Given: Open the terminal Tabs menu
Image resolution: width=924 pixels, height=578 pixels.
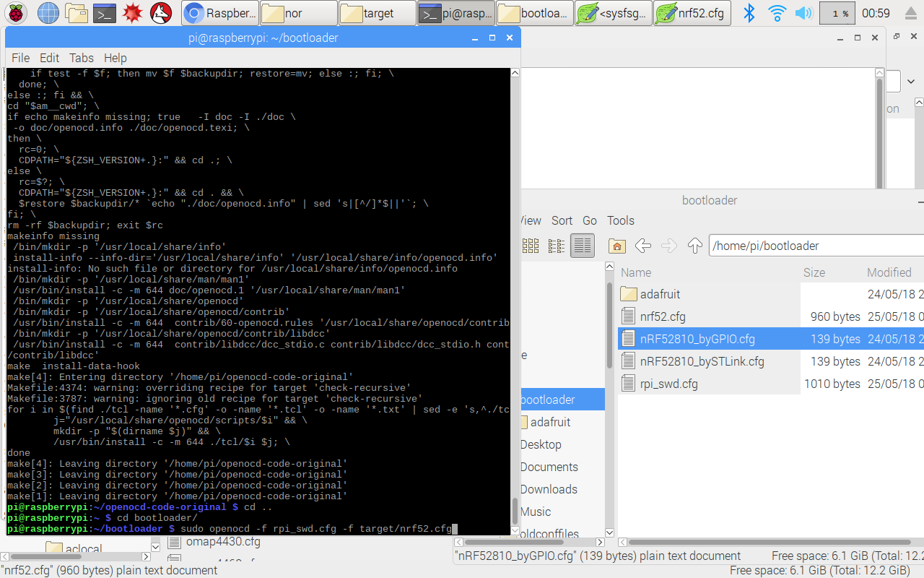Looking at the screenshot, I should click(x=82, y=58).
